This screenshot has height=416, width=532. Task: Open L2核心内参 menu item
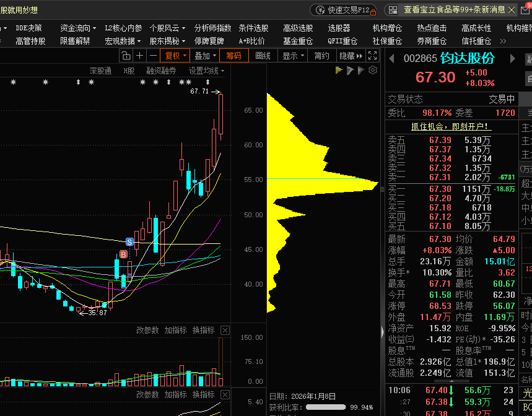123,28
